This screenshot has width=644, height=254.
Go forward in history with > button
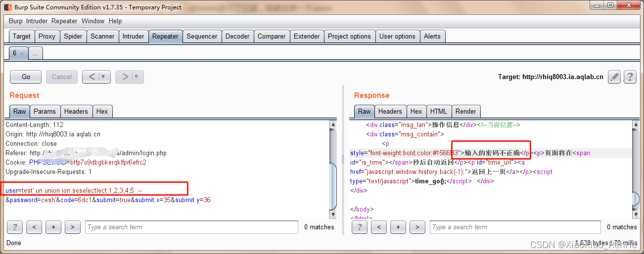coord(125,77)
